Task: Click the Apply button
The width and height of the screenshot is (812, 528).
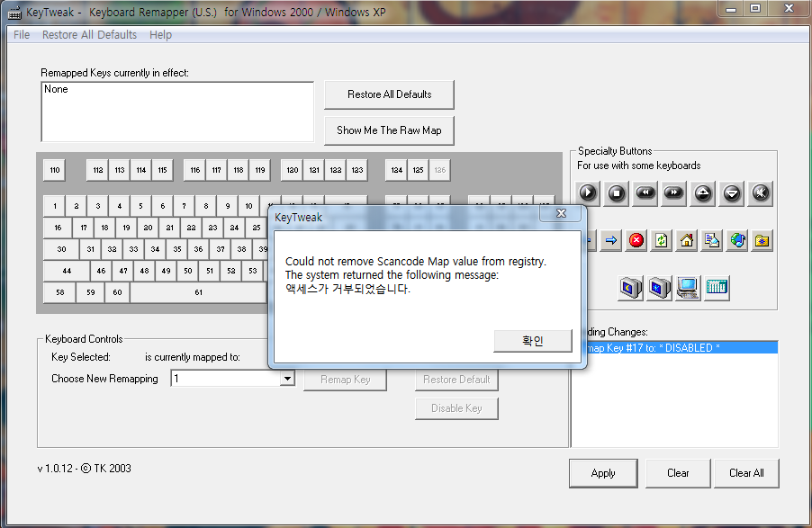Action: point(603,473)
